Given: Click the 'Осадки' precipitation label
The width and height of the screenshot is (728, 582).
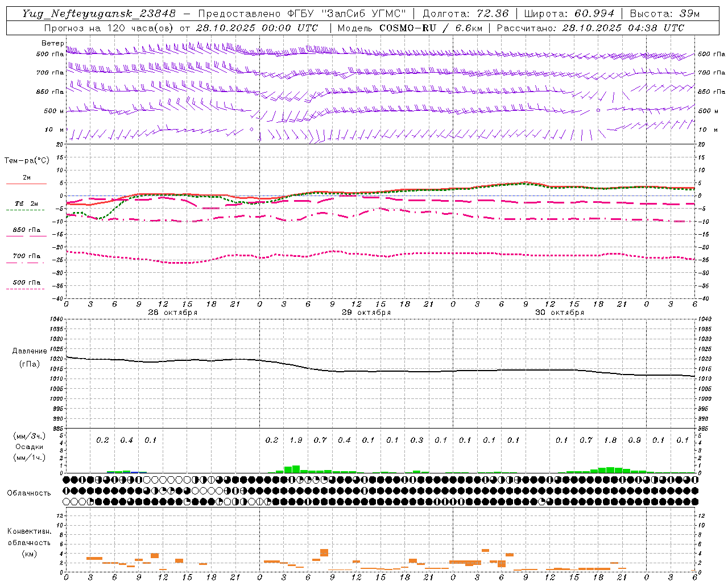Looking at the screenshot, I should pos(30,447).
